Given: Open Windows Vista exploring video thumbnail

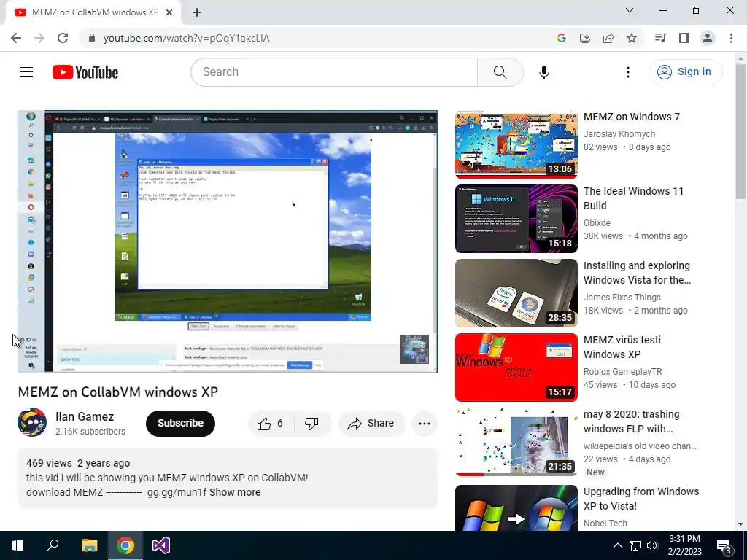Looking at the screenshot, I should 516,293.
